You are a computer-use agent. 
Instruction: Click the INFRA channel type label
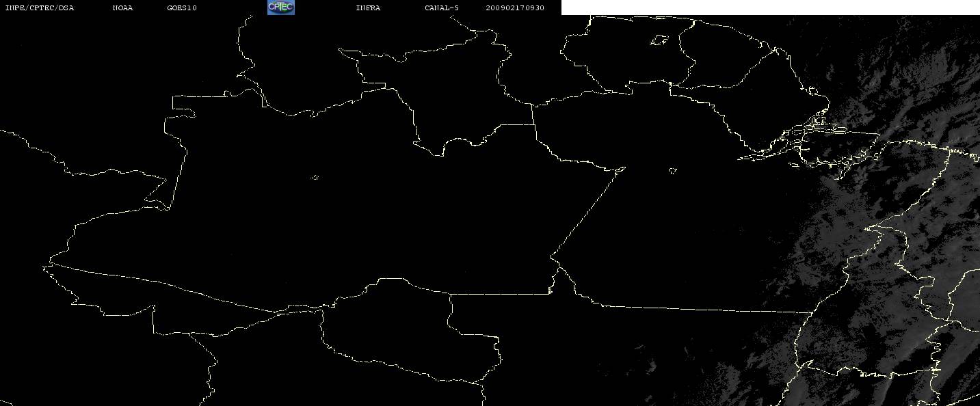tap(368, 8)
